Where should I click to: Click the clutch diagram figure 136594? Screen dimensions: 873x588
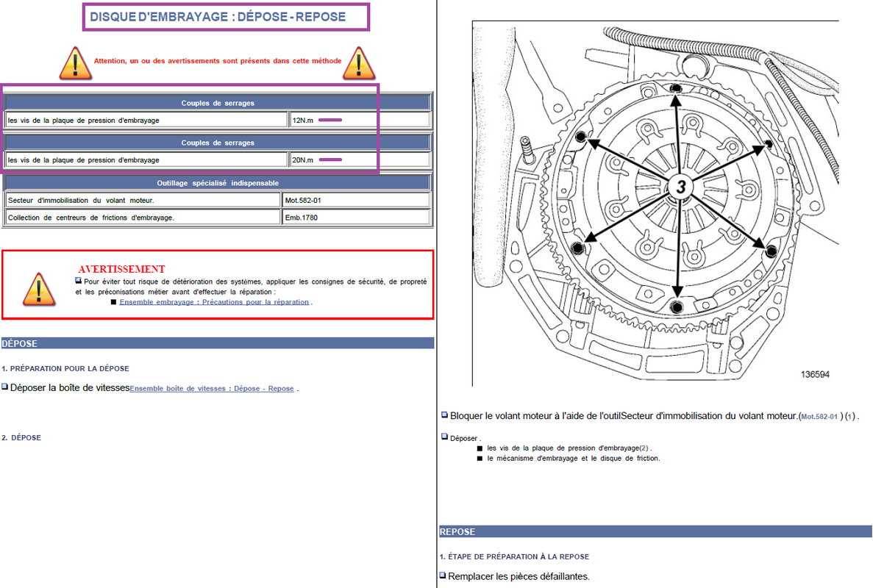655,203
